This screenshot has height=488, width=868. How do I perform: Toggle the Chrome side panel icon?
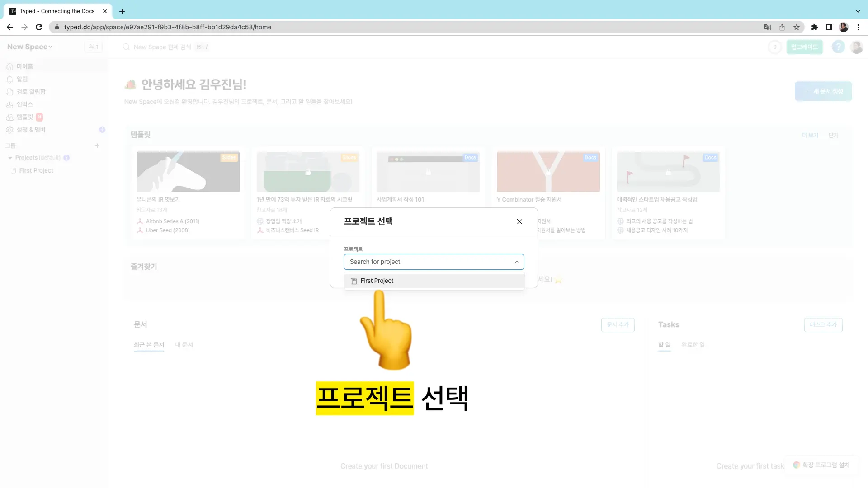[829, 27]
